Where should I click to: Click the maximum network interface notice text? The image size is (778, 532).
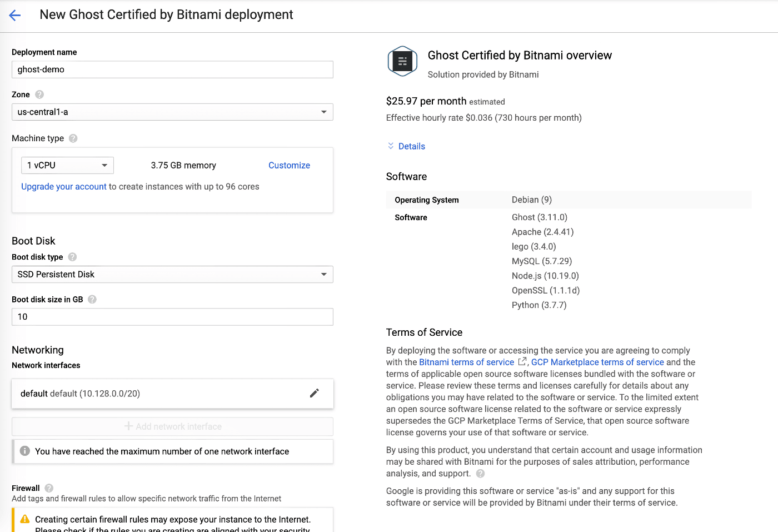pos(162,451)
